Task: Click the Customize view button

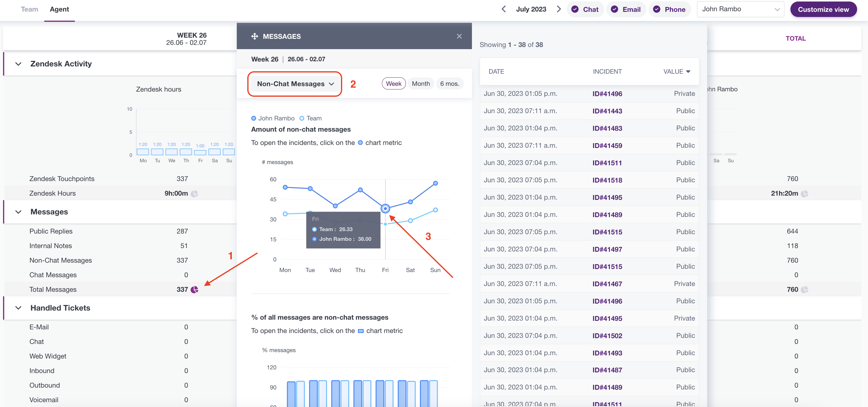Action: click(823, 9)
